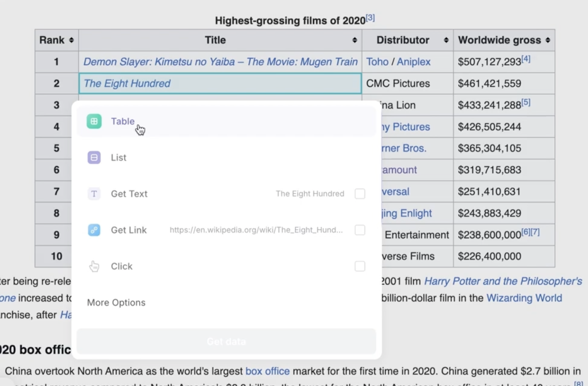The width and height of the screenshot is (588, 386).
Task: Open the box office link
Action: tap(267, 371)
